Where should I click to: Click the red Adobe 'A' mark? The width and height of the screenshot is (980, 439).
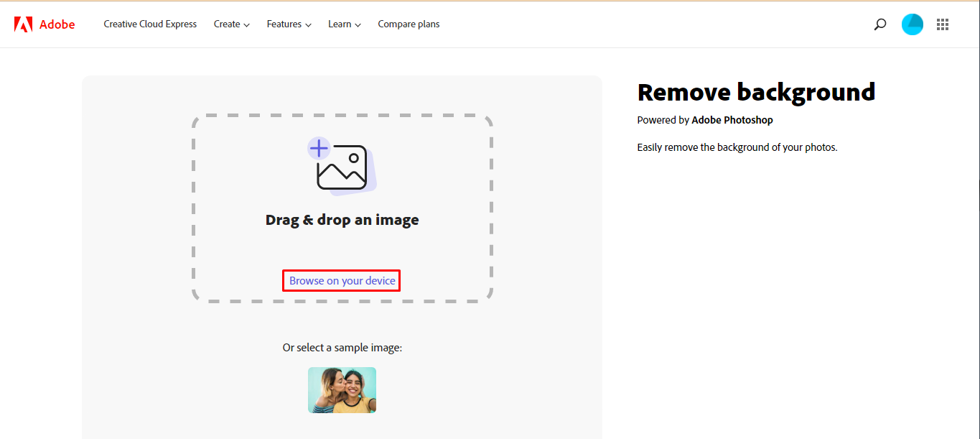22,24
